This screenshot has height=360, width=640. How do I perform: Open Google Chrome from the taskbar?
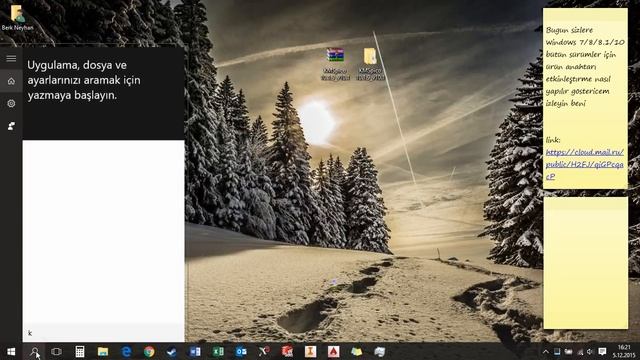click(x=149, y=351)
